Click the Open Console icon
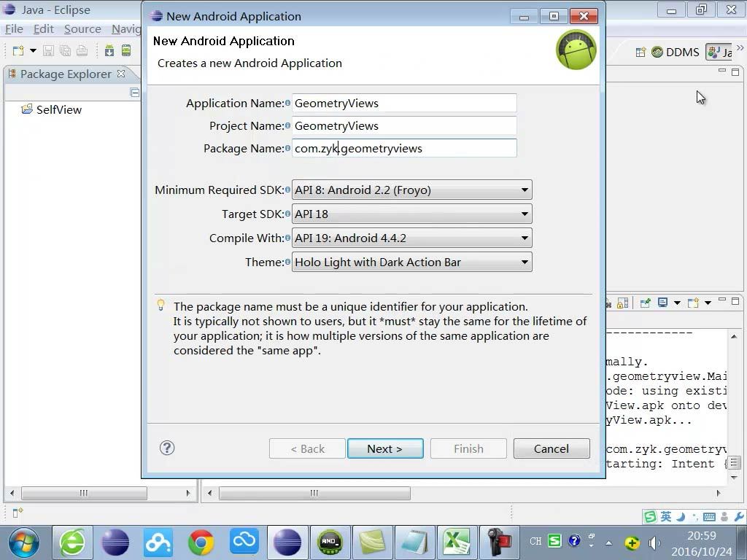 (693, 303)
